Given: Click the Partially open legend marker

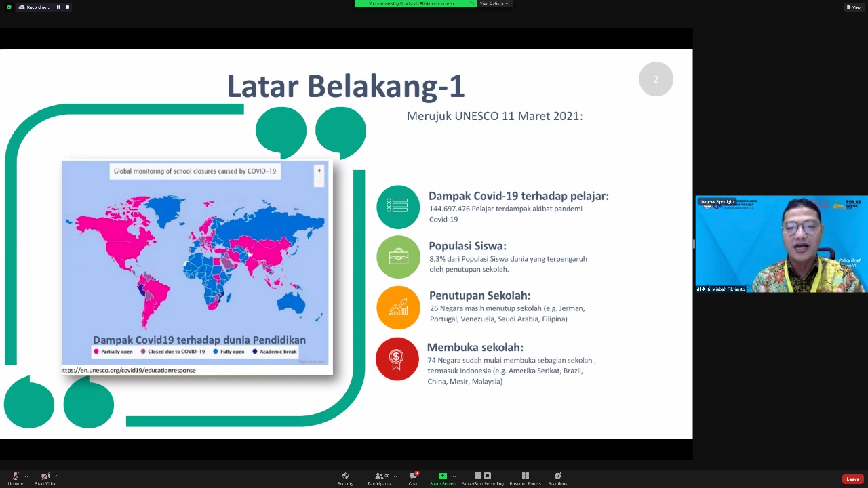Looking at the screenshot, I should pos(96,352).
